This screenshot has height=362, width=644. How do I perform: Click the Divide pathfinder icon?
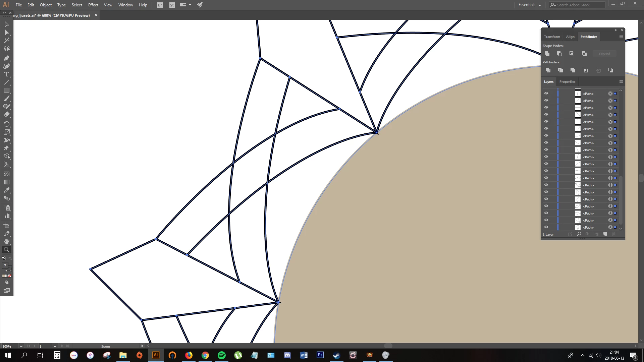548,70
